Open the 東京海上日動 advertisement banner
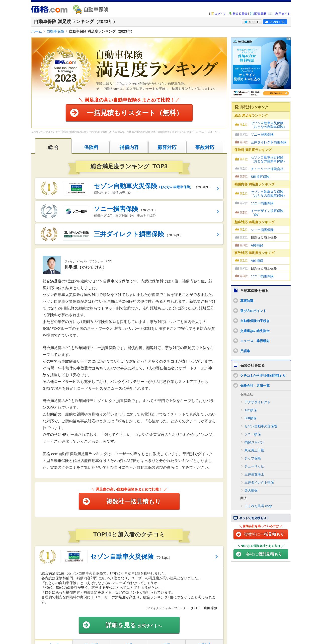Image resolution: width=322 pixels, height=644 pixels. (261, 67)
